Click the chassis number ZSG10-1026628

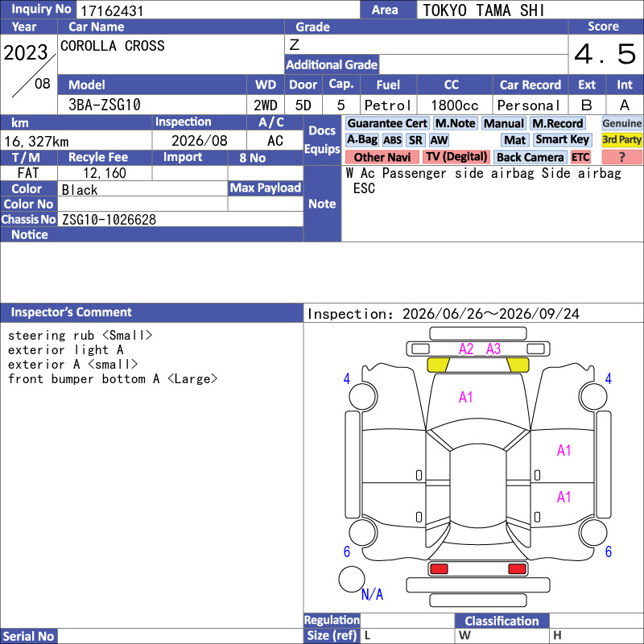click(109, 220)
